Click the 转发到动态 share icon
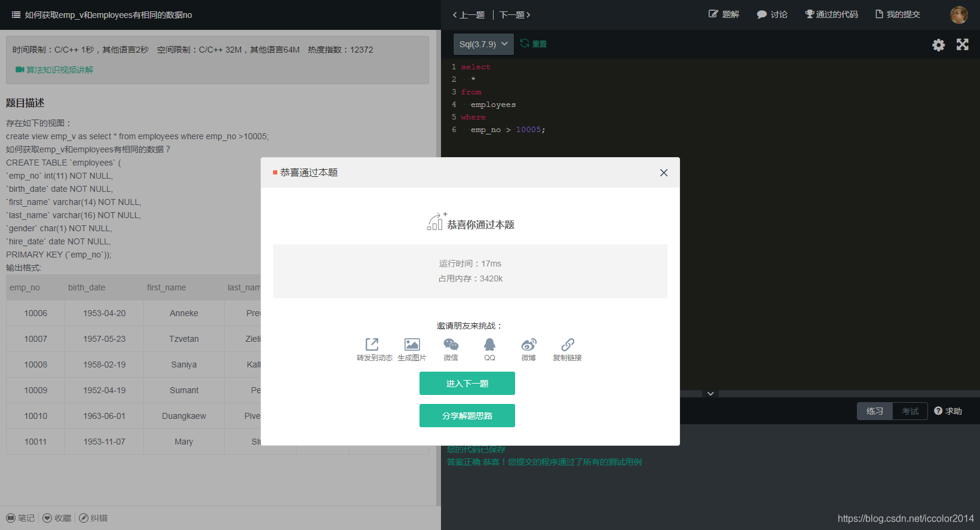Screen dimensions: 980x530 point(372,344)
